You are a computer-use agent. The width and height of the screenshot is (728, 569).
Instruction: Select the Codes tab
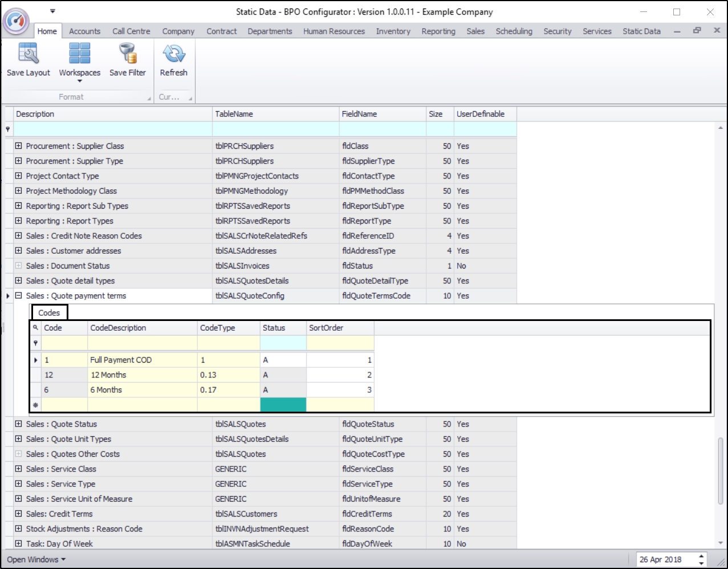tap(49, 312)
